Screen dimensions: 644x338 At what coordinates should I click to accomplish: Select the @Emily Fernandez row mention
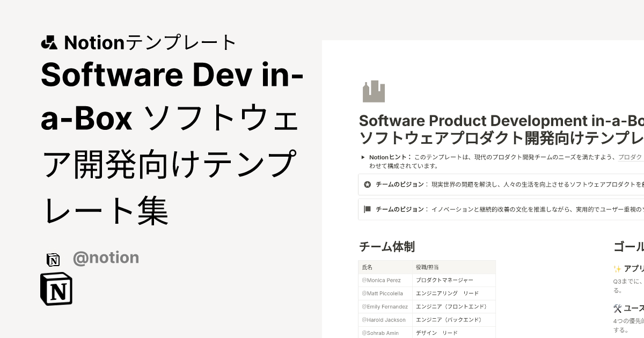(x=385, y=306)
